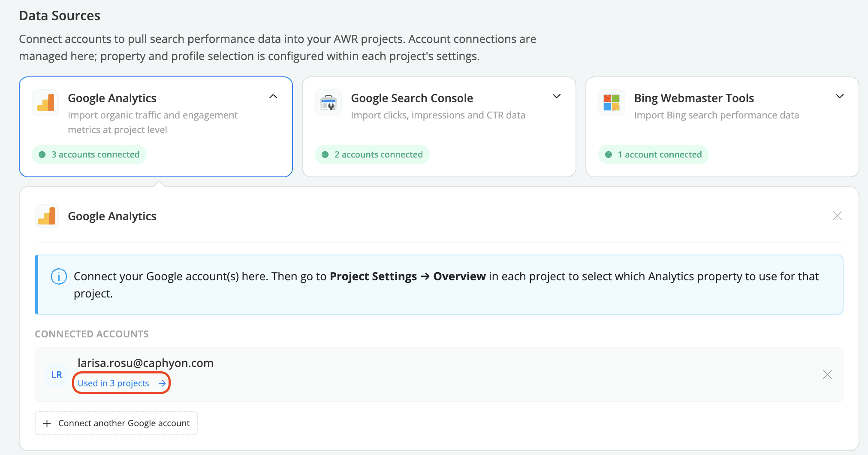Click the '2 accounts connected' status badge

click(x=372, y=155)
